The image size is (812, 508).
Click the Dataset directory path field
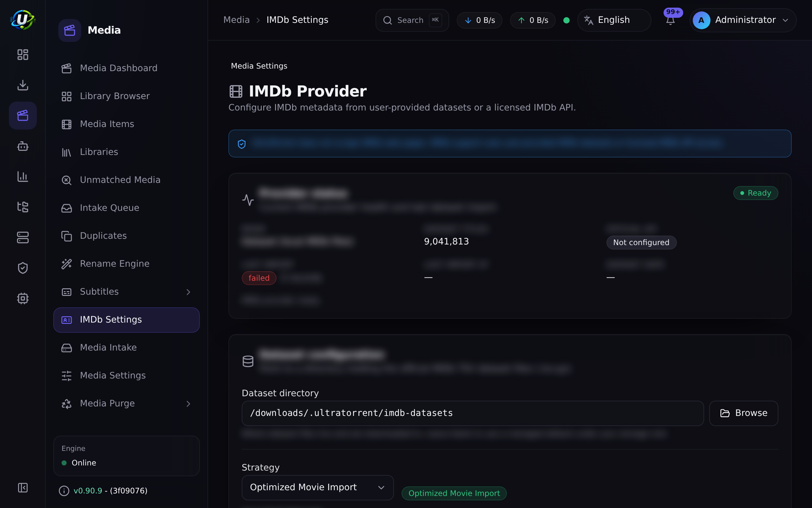(x=472, y=413)
